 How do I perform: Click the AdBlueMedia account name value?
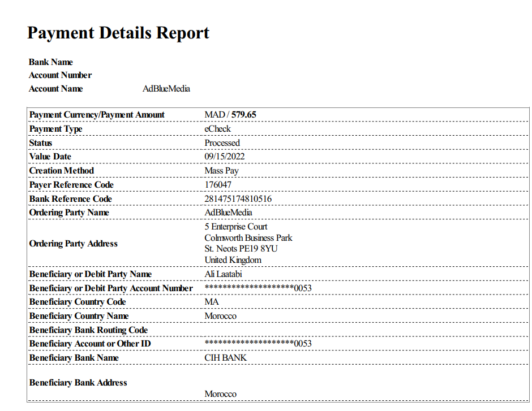pos(166,89)
